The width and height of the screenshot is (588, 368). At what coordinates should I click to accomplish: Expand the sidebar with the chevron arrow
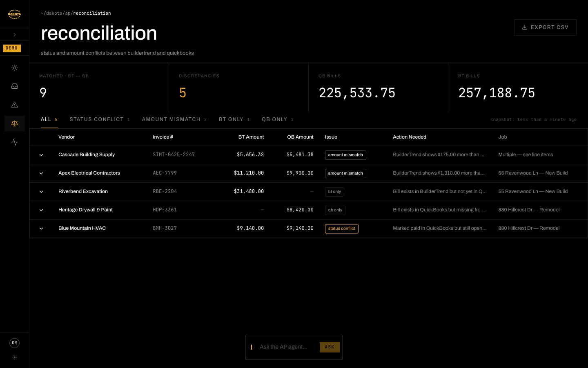[15, 35]
